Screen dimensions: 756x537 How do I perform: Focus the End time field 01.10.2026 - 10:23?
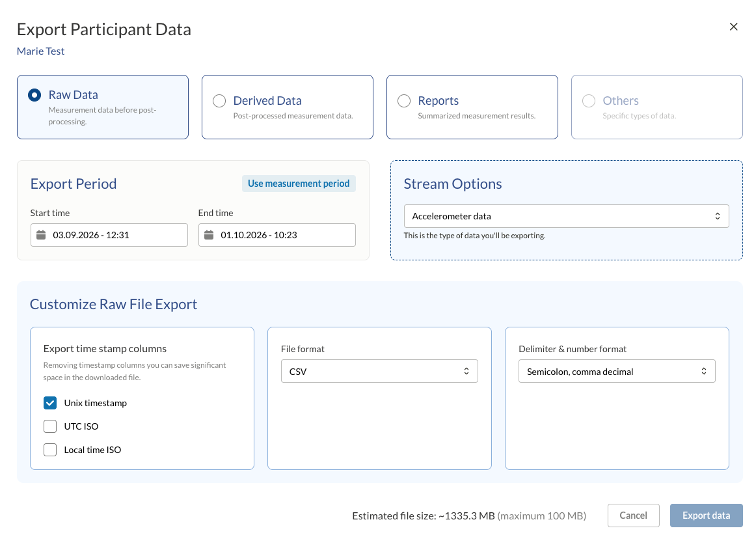pyautogui.click(x=277, y=235)
